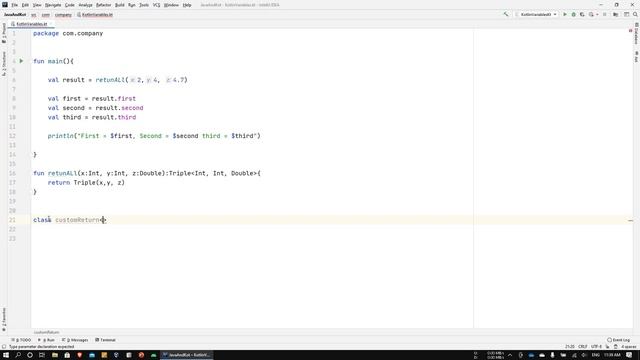Click 'result.second' in the code
640x360 pixels.
tap(118, 108)
